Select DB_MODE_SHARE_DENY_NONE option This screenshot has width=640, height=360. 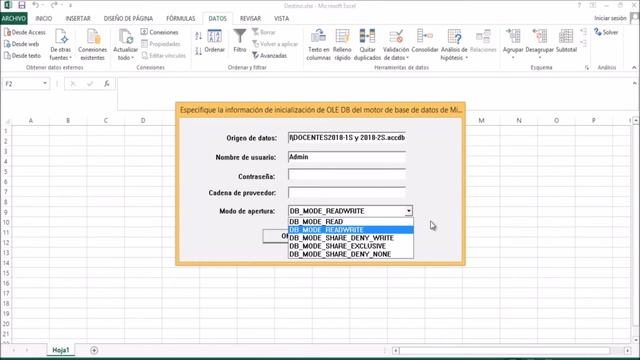(351, 254)
